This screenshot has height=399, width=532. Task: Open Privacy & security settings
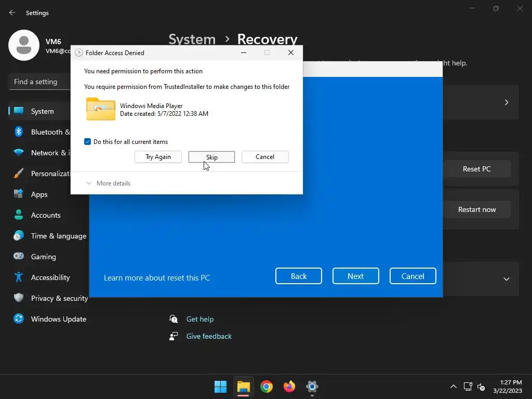point(59,298)
